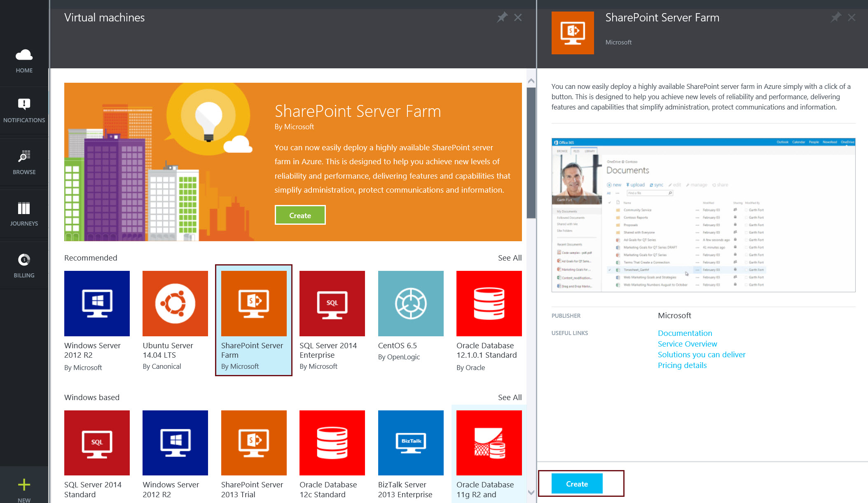Select SharePoint Server 2013 Trial tile
Screen dimensions: 868x503
coord(254,455)
